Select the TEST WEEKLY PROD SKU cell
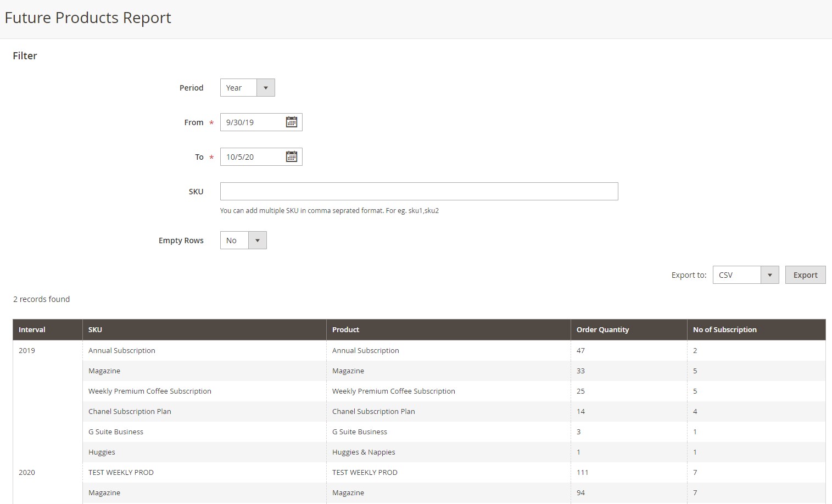832x504 pixels. coord(121,473)
